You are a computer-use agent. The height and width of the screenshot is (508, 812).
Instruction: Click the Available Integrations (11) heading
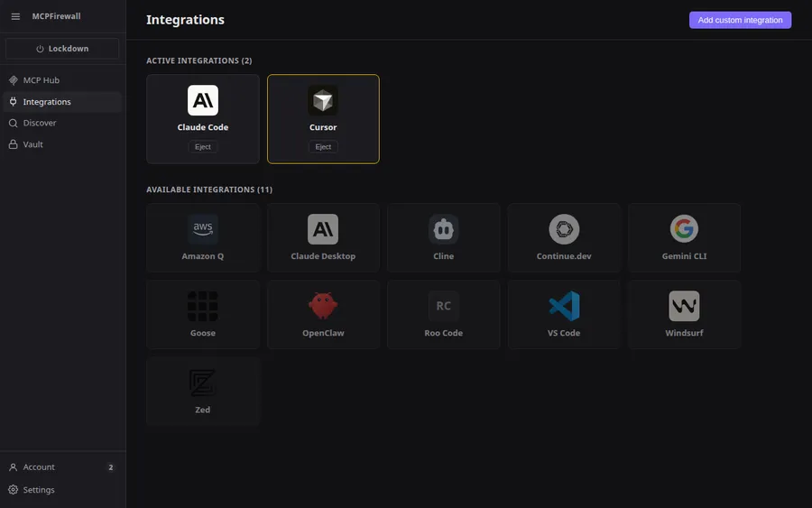coord(209,189)
